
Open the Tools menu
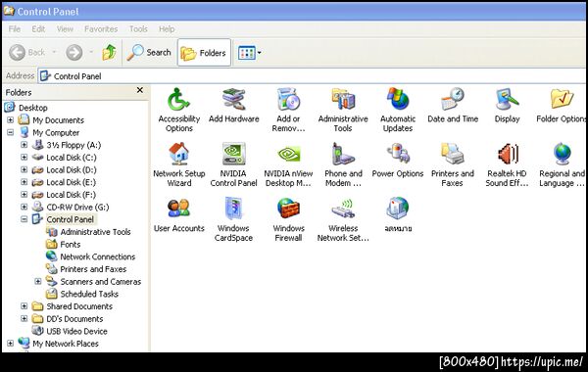pyautogui.click(x=138, y=28)
